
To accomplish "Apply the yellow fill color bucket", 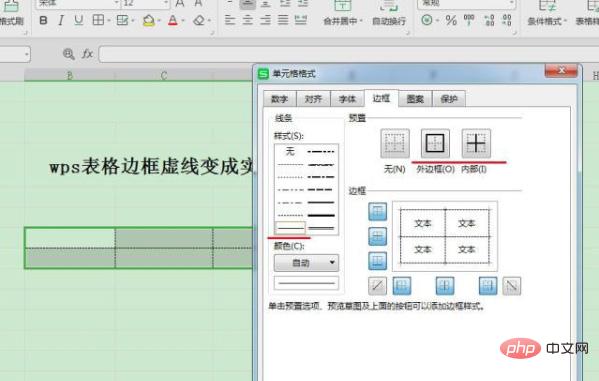I will [149, 20].
